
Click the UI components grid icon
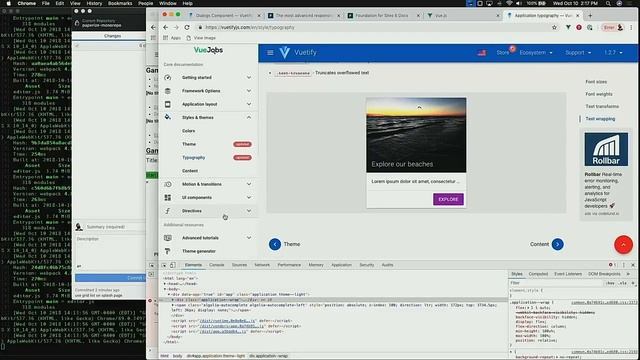168,198
